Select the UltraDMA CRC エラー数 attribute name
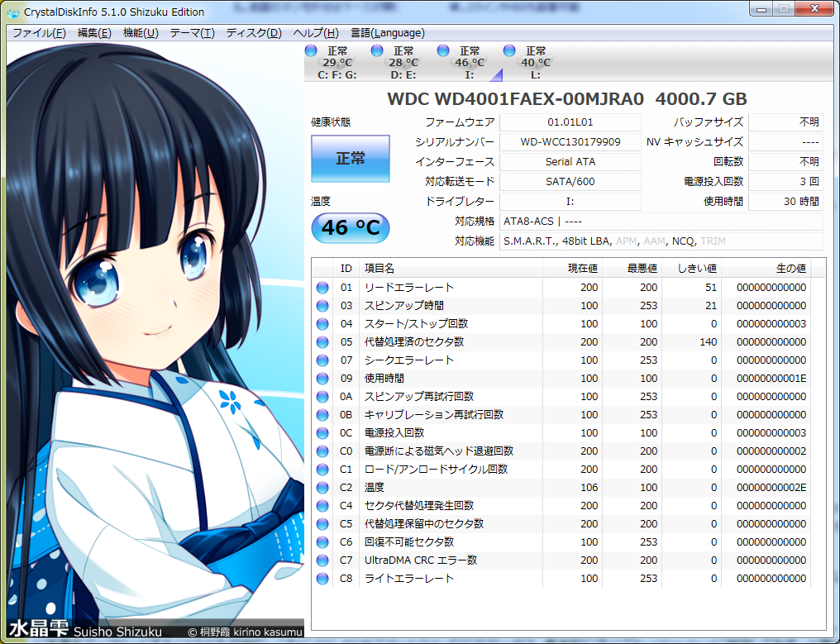The height and width of the screenshot is (644, 840). point(421,561)
